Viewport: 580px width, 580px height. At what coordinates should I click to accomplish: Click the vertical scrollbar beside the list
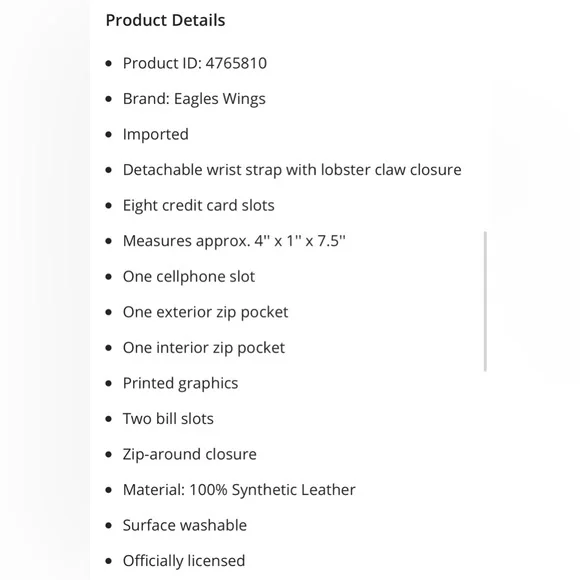click(x=485, y=301)
